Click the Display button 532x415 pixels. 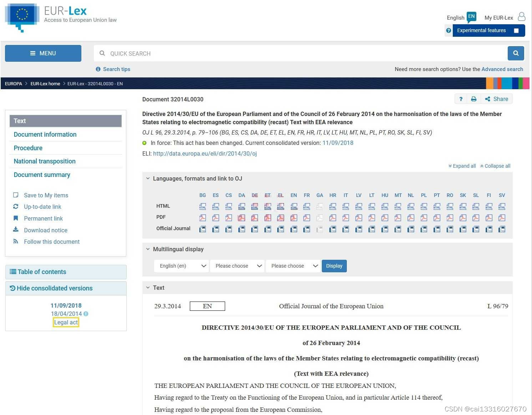click(x=334, y=266)
